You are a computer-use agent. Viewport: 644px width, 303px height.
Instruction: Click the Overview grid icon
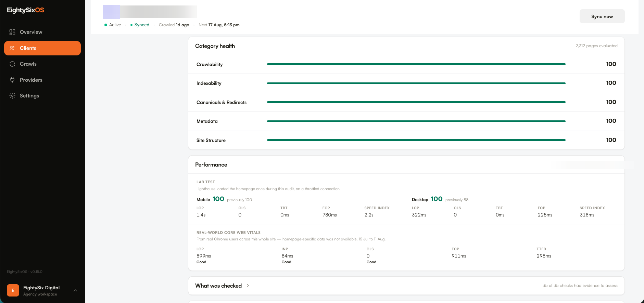(12, 32)
